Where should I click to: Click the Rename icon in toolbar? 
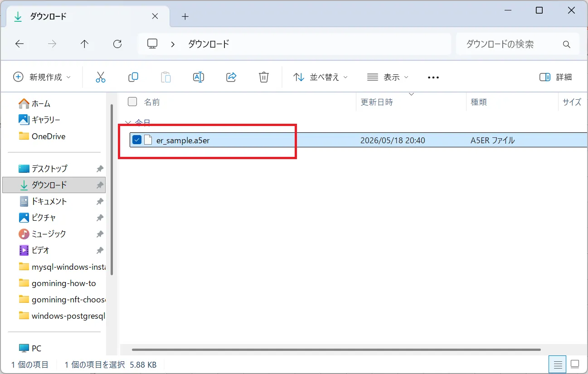(199, 77)
